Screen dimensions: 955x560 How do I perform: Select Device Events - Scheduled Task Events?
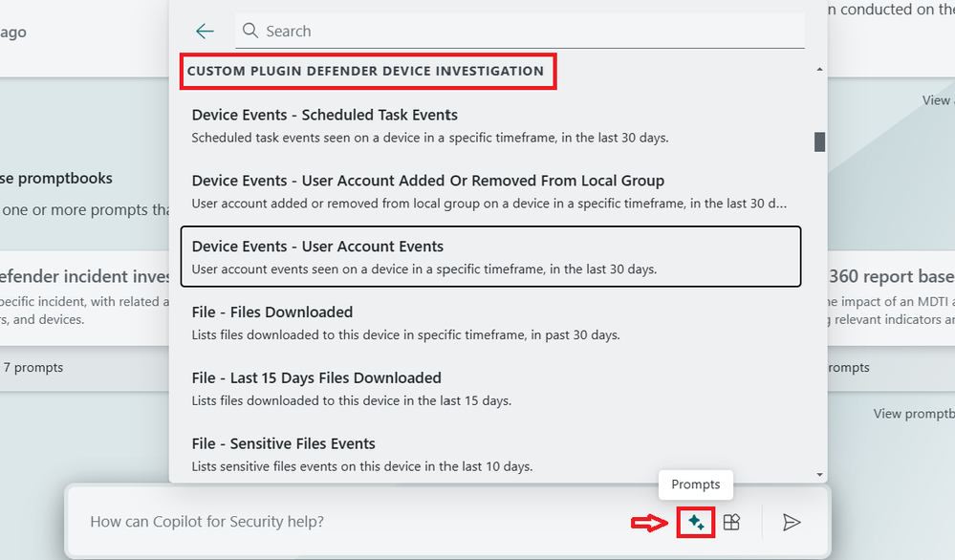pyautogui.click(x=490, y=125)
